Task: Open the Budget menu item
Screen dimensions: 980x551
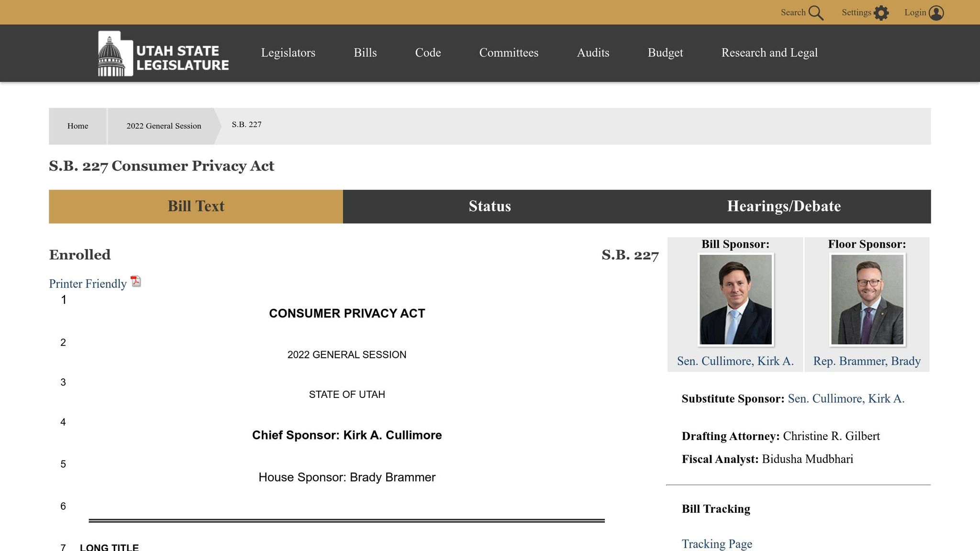Action: [665, 53]
